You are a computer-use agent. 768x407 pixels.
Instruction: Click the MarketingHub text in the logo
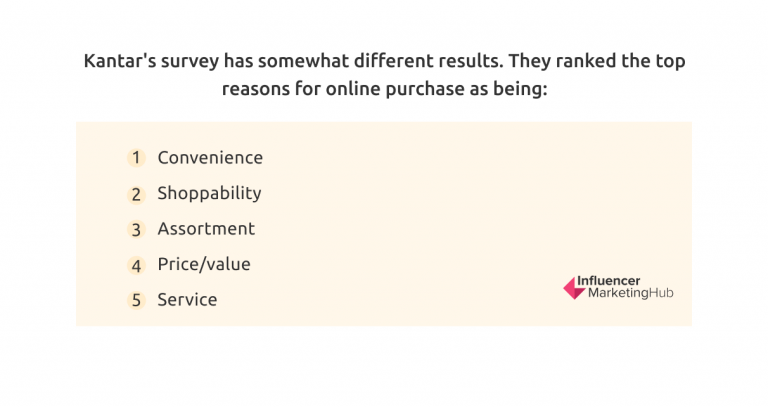tap(631, 293)
